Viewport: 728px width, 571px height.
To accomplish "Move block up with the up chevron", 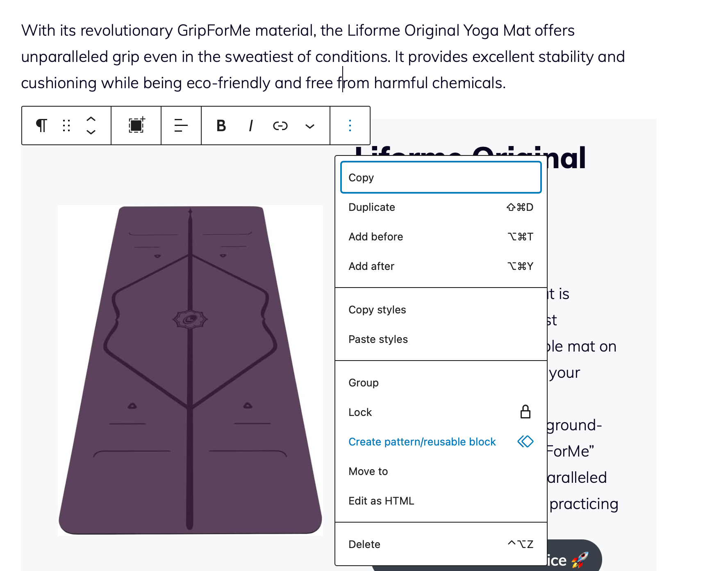I will [x=91, y=119].
